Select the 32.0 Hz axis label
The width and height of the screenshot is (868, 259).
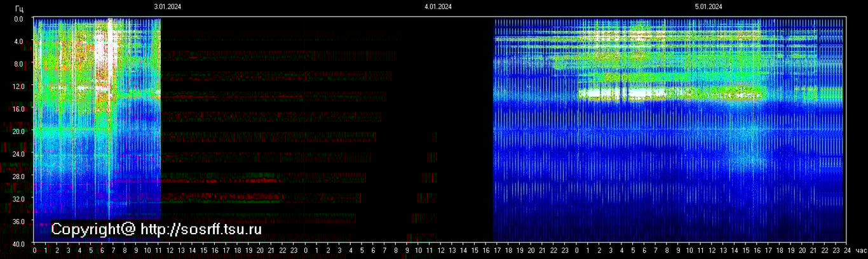coord(18,199)
